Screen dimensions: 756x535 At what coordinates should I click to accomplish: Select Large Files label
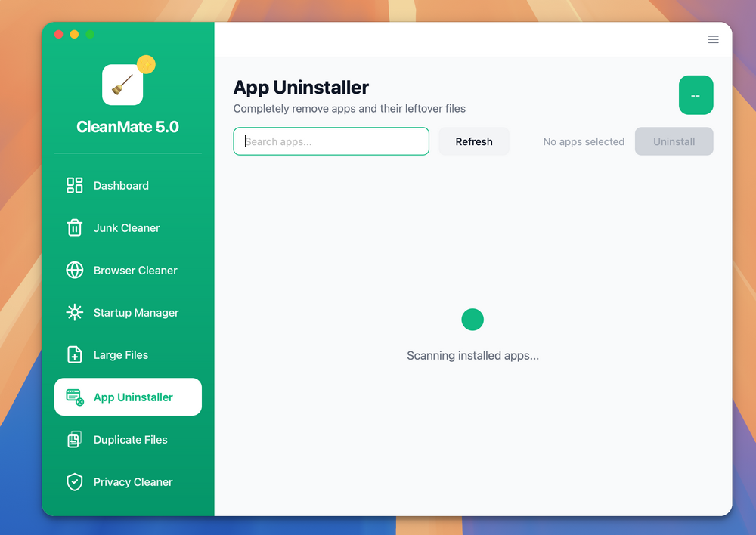pos(121,355)
